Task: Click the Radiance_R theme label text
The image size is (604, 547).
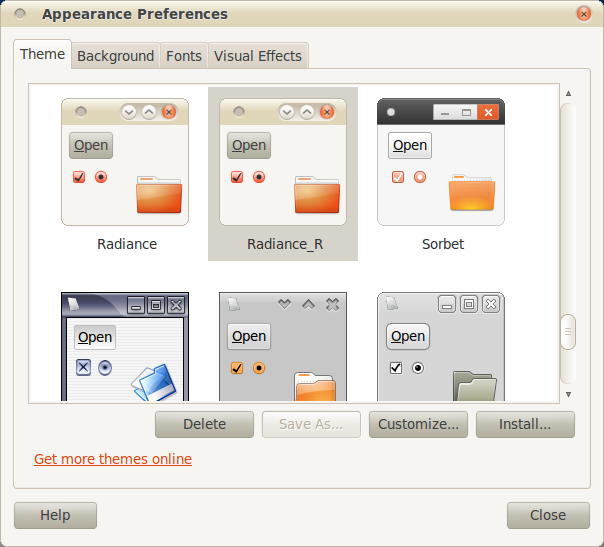Action: pyautogui.click(x=285, y=244)
